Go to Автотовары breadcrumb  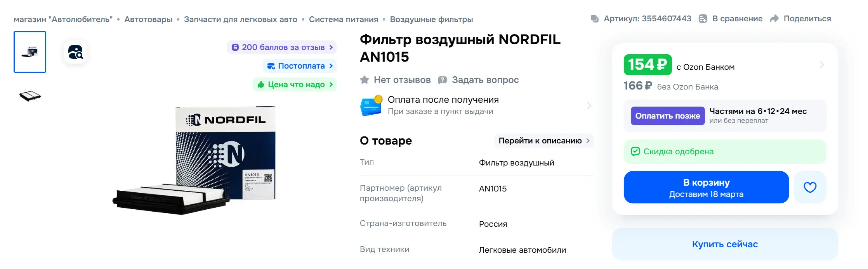(148, 19)
